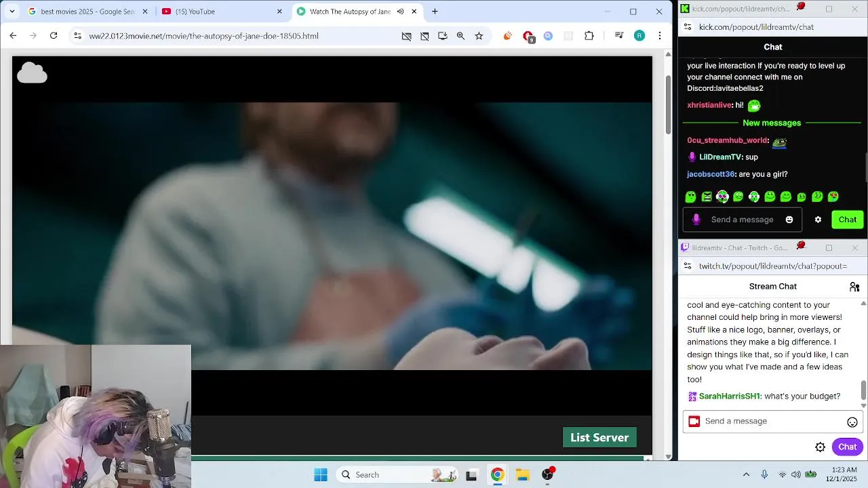Open the media controls icon in Chrome toolbar
The height and width of the screenshot is (488, 868).
point(618,36)
